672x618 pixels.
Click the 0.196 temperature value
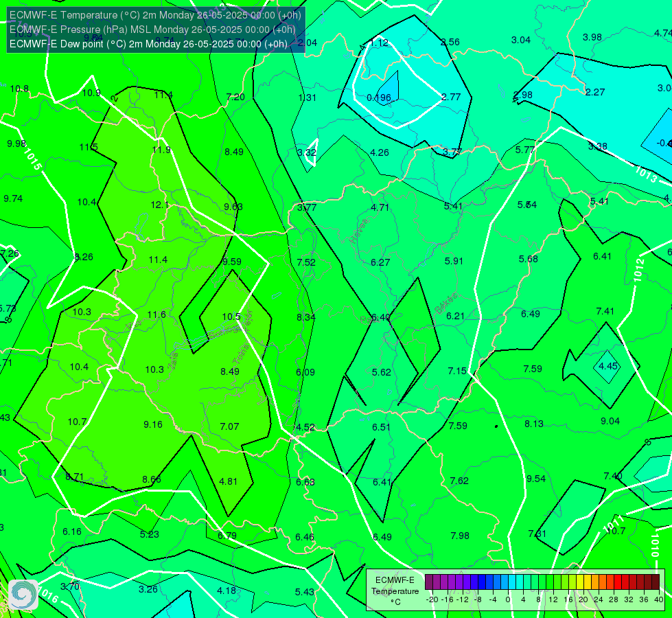(379, 98)
